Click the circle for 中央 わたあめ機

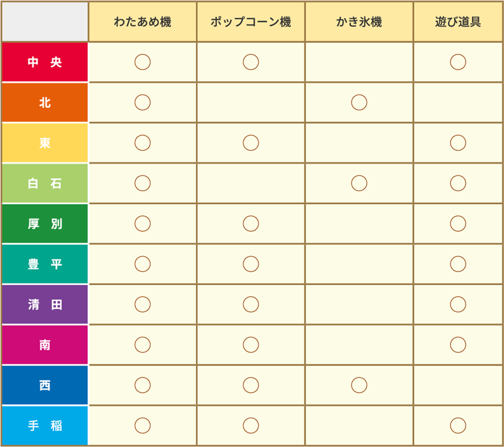[143, 62]
